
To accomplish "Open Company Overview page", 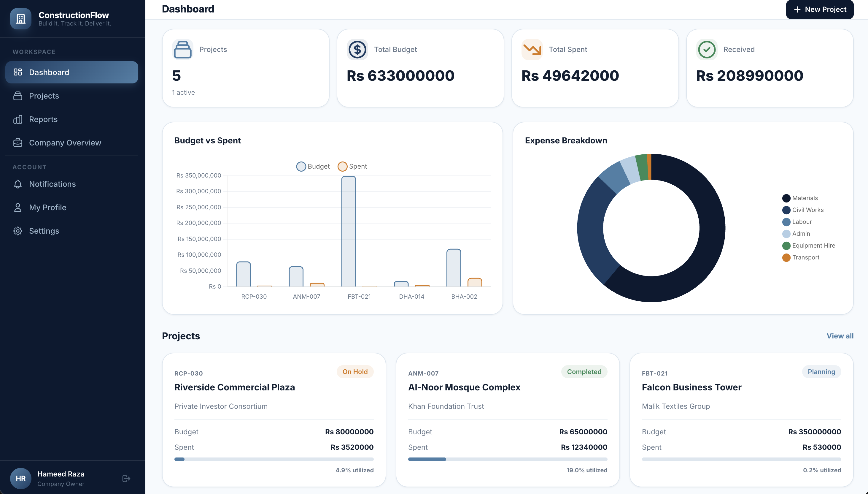I will tap(72, 142).
